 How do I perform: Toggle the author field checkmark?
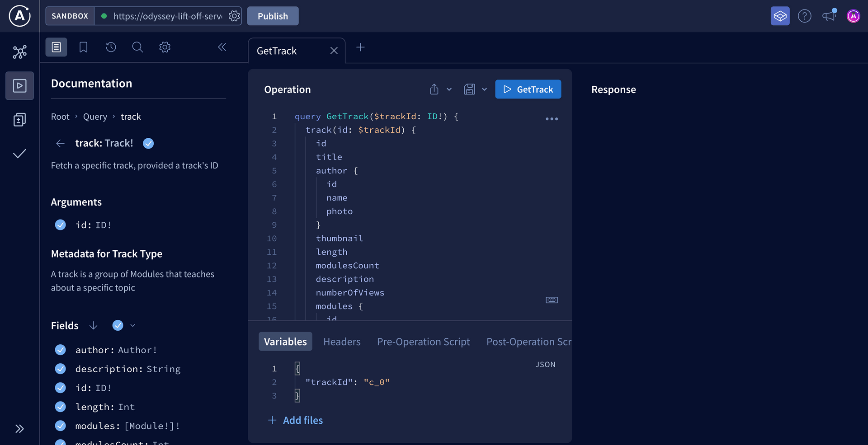tap(60, 350)
